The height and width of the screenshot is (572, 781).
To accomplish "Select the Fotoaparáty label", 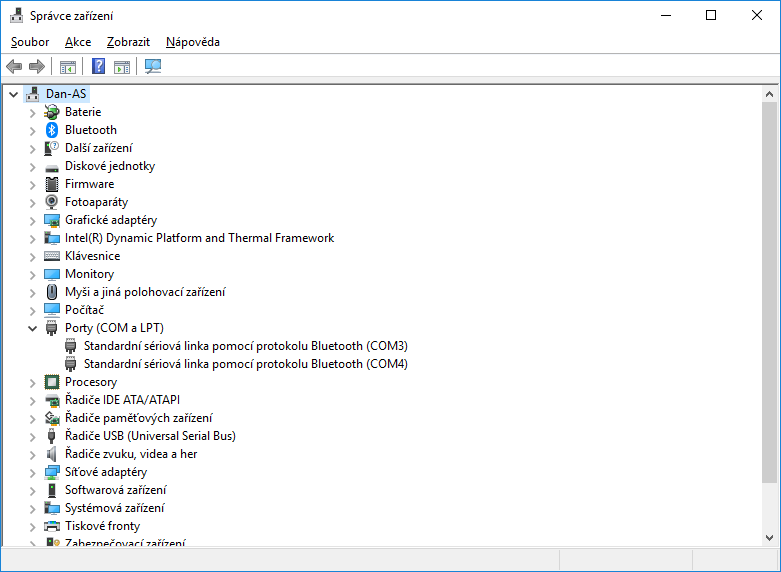I will (96, 202).
